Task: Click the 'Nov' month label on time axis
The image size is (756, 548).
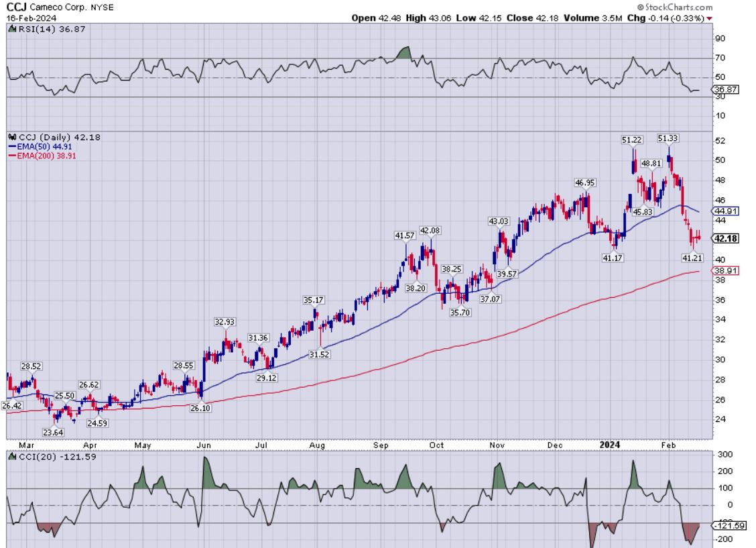Action: click(497, 445)
